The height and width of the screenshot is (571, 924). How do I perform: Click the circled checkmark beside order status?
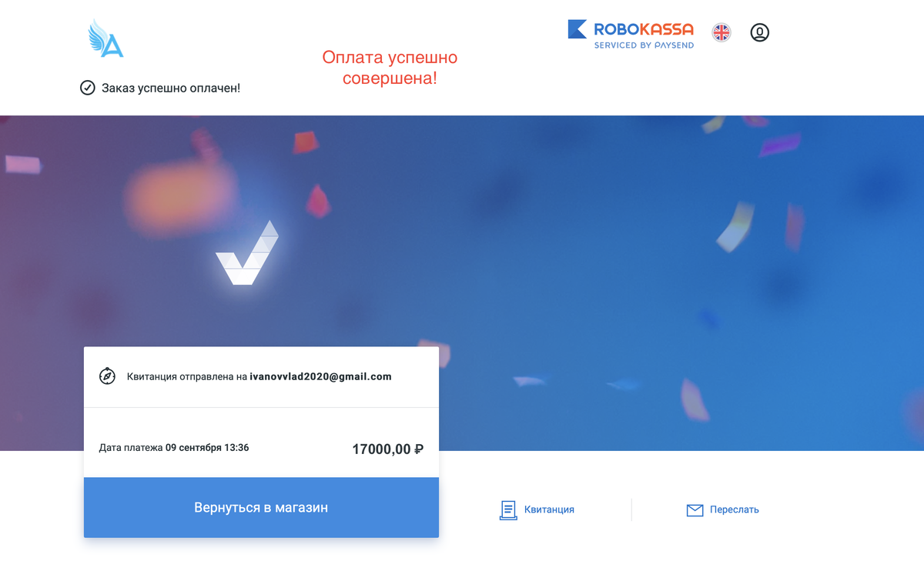pyautogui.click(x=88, y=88)
